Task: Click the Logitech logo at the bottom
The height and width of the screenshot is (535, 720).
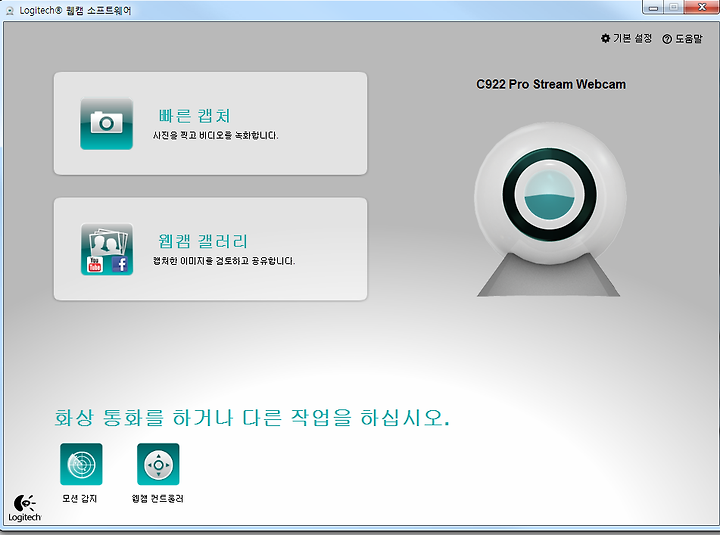Action: tap(24, 508)
